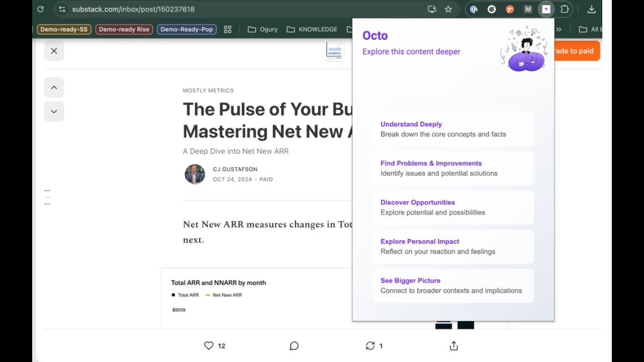Click the $800k axis label on the chart

(179, 310)
